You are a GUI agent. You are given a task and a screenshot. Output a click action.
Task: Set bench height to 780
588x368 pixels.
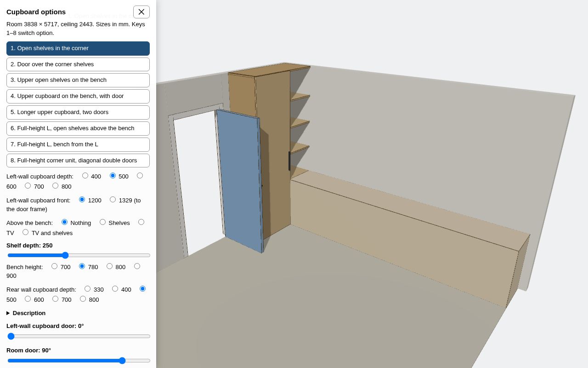point(82,266)
